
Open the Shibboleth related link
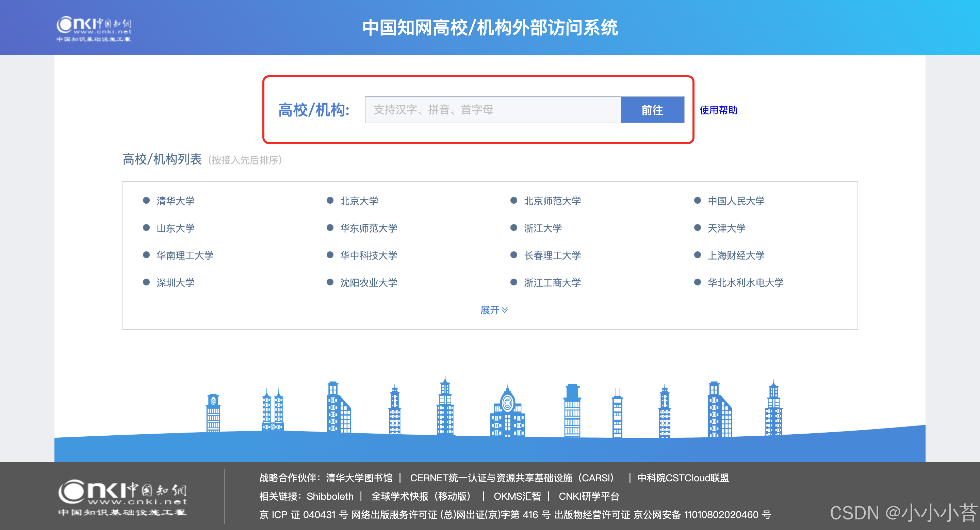[x=330, y=496]
